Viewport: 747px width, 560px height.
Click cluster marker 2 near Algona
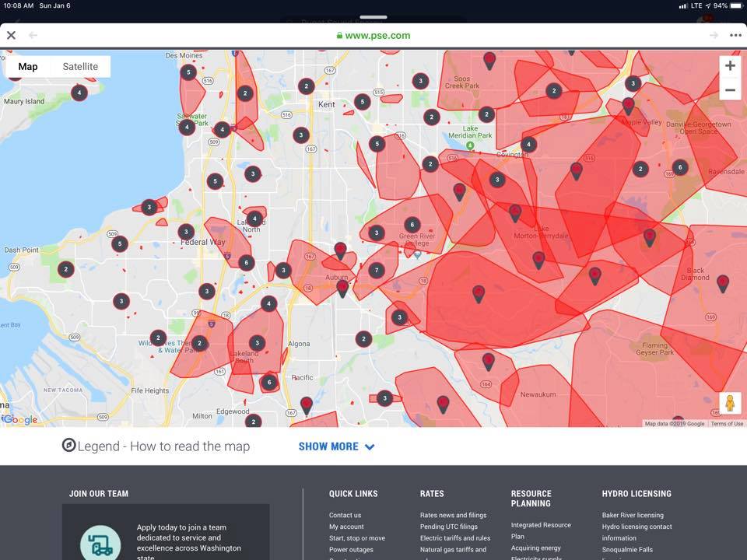pos(363,339)
